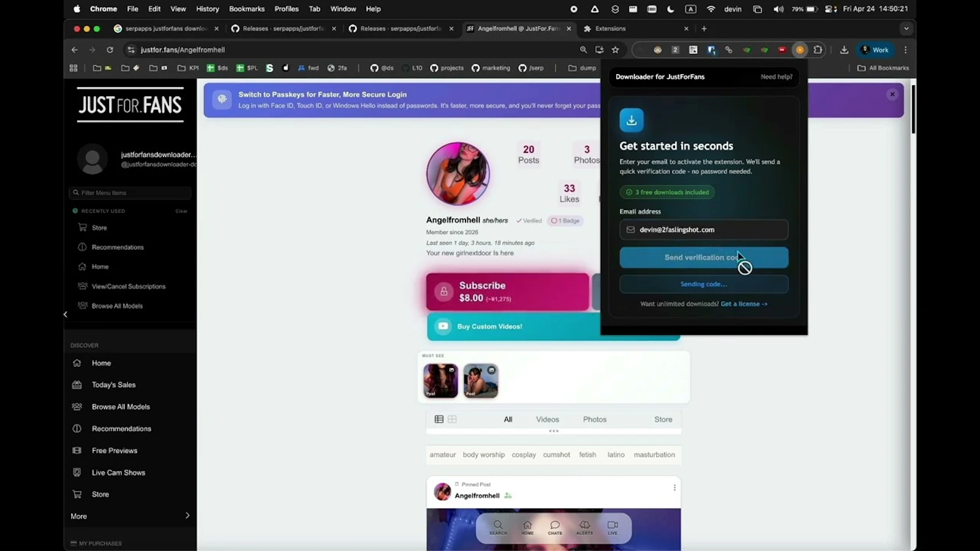
Task: Click the amateur tag
Action: pos(443,455)
